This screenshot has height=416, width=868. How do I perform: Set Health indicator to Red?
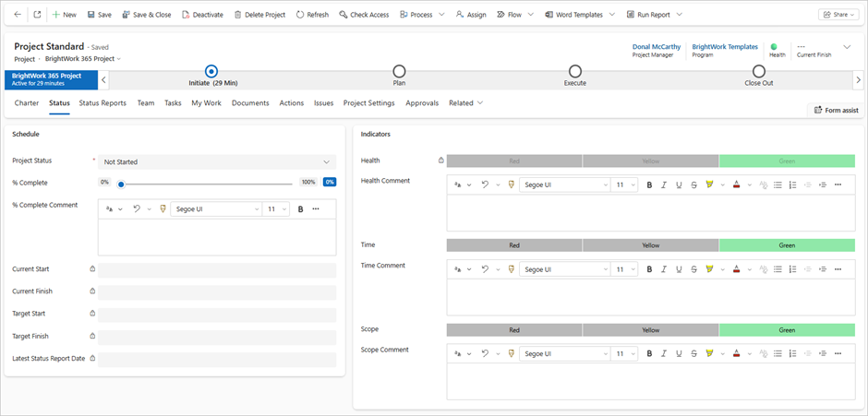point(514,160)
